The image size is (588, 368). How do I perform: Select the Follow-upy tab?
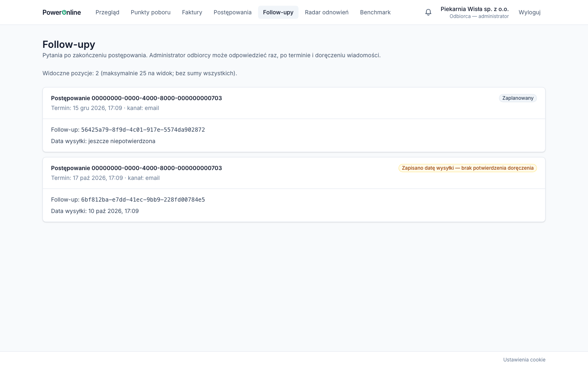278,12
